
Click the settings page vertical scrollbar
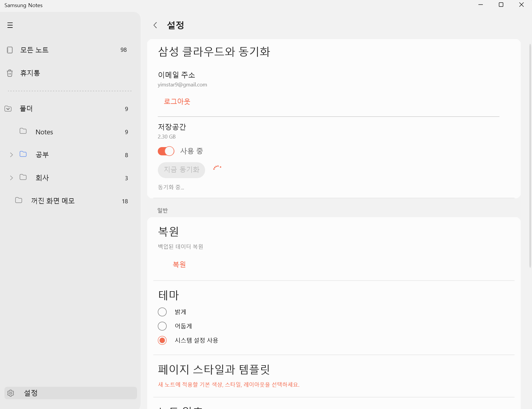[x=530, y=155]
